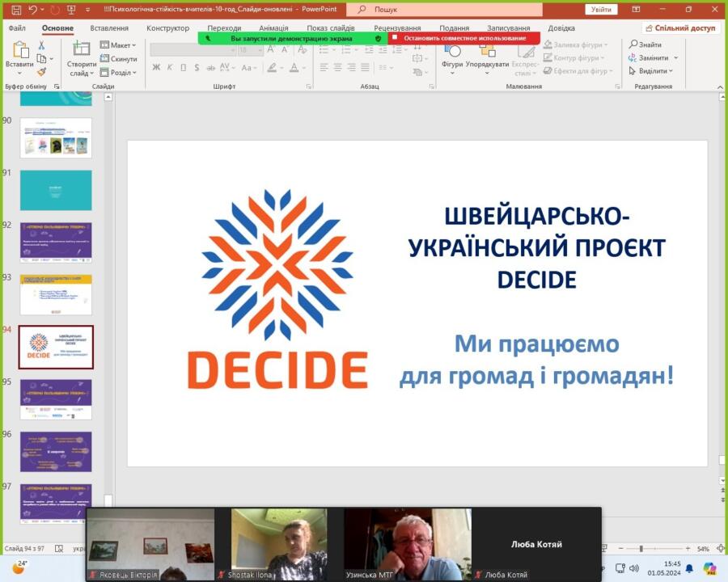
Task: Center-align the paragraph text
Action: click(x=337, y=68)
